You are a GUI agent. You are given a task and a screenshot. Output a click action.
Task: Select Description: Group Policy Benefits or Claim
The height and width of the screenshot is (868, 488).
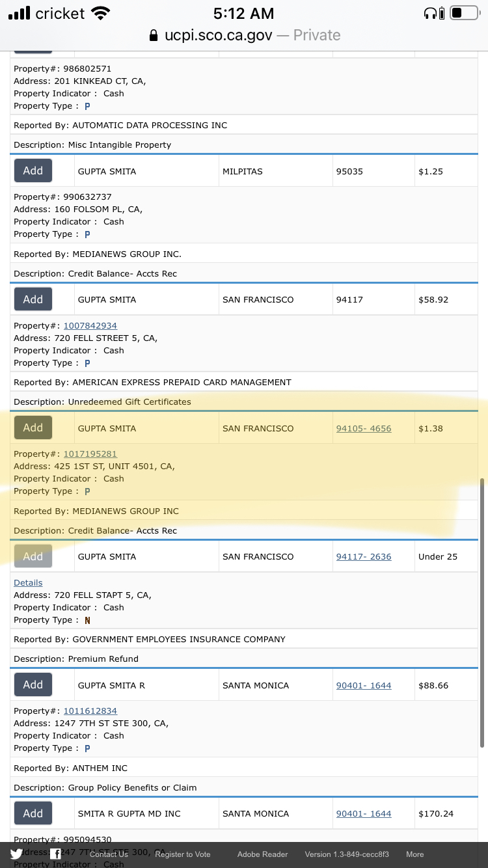coord(105,787)
